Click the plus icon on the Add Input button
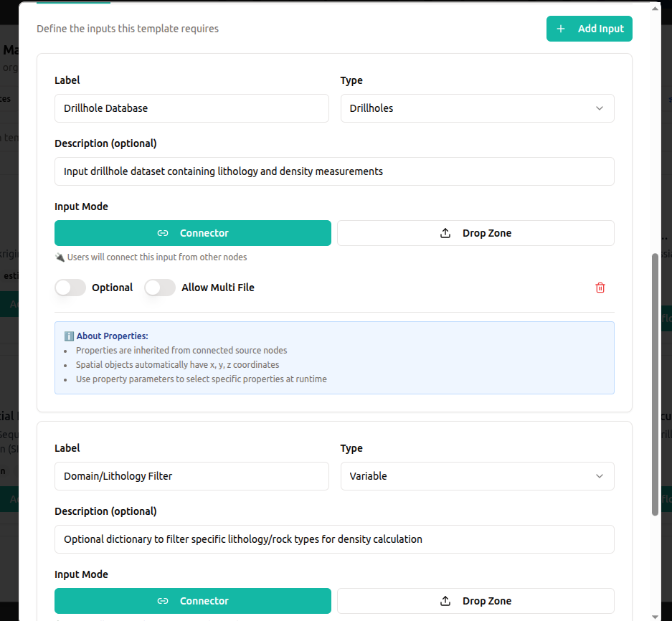Screen dimensions: 672x621 [560, 29]
